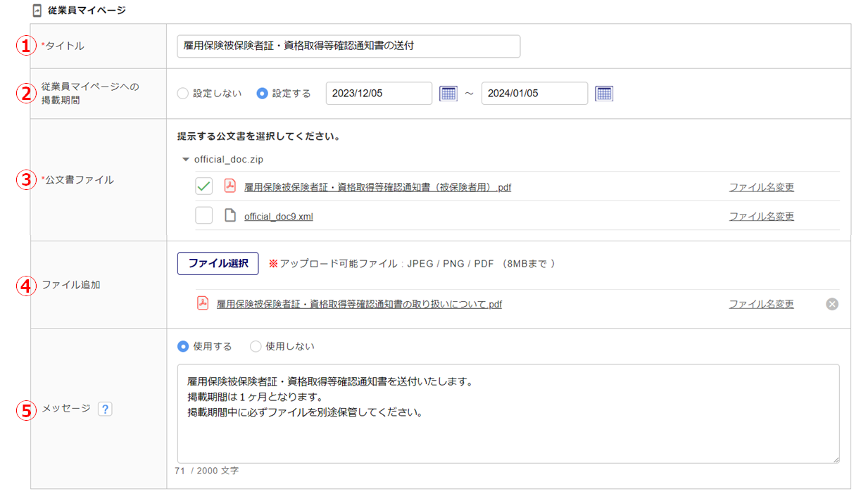Click the ファイル選択 button
Image resolution: width=868 pixels, height=496 pixels.
(218, 264)
